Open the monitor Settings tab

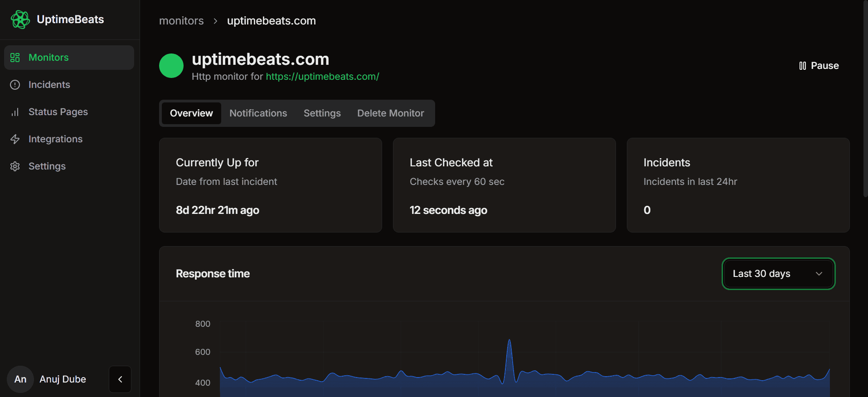[x=322, y=113]
